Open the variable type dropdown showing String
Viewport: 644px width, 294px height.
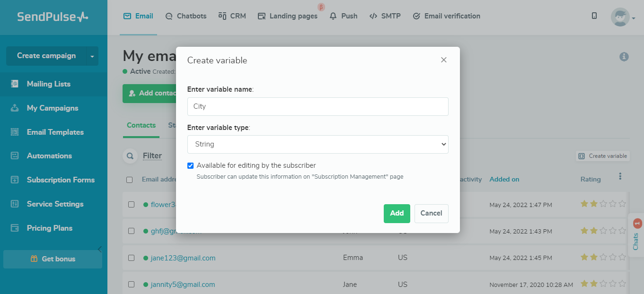click(318, 144)
